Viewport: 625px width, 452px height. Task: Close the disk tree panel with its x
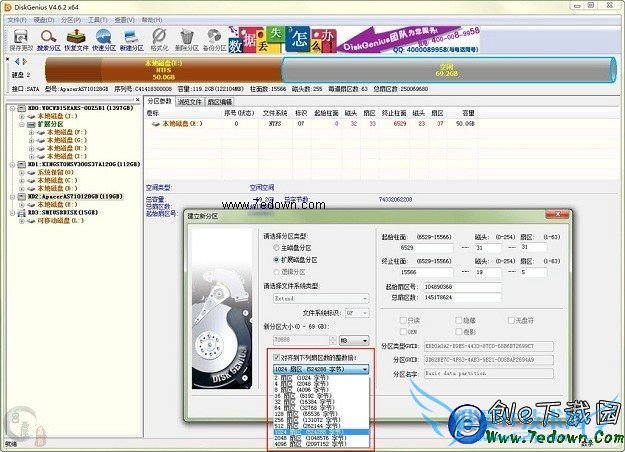[138, 100]
